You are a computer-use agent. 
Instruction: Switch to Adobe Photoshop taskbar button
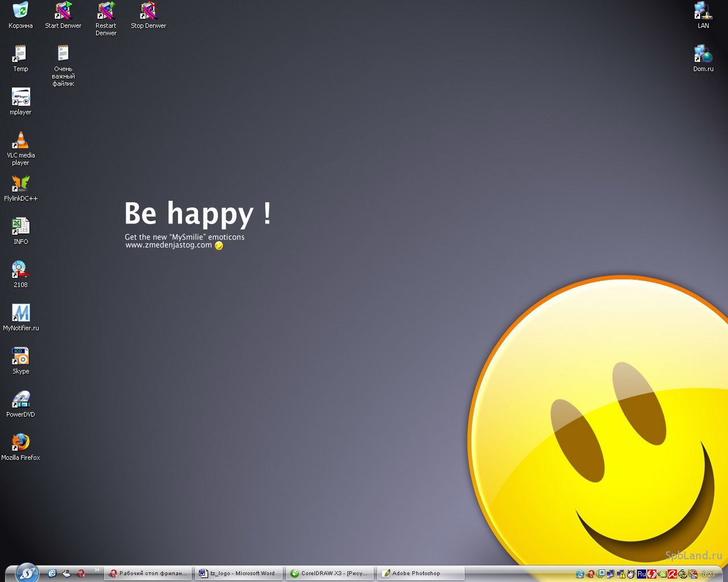click(x=420, y=573)
